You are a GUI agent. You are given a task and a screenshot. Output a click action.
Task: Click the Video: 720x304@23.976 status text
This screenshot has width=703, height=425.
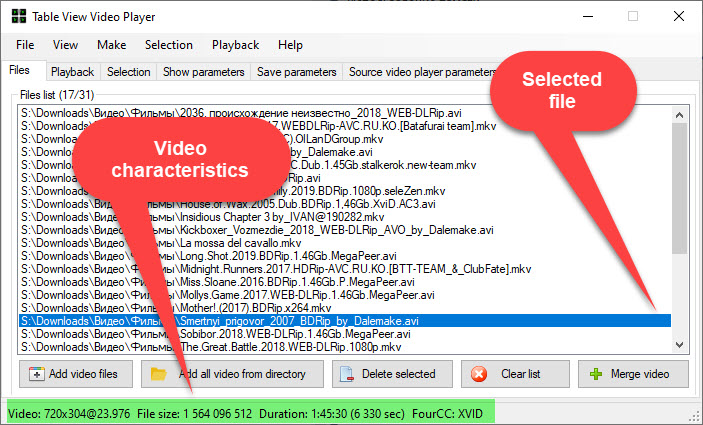69,413
